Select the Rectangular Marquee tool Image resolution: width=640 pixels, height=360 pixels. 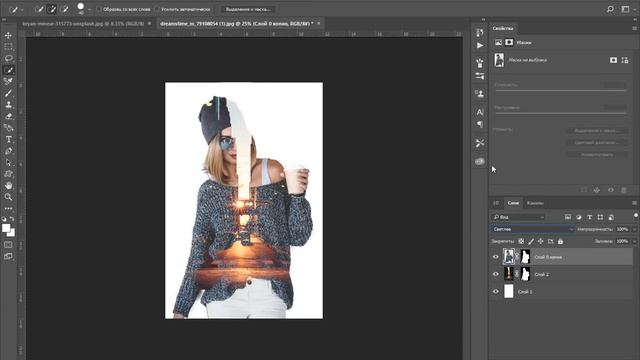tap(9, 47)
